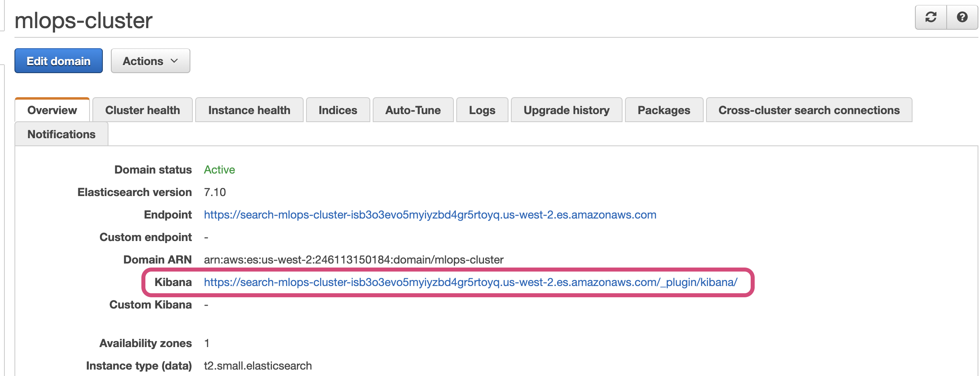Switch to the Cluster health tab
The image size is (980, 376).
coord(143,110)
